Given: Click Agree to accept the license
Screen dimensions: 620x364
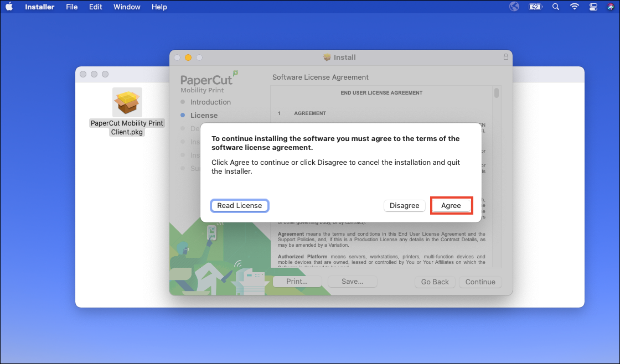Looking at the screenshot, I should pyautogui.click(x=451, y=205).
